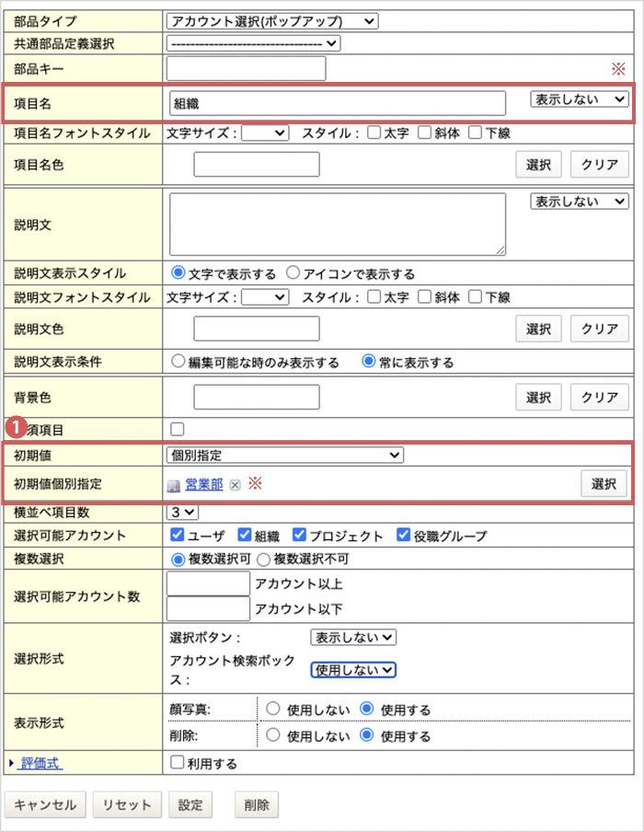This screenshot has height=832, width=644.
Task: Expand the 評価式 section link
Action: tap(40, 764)
